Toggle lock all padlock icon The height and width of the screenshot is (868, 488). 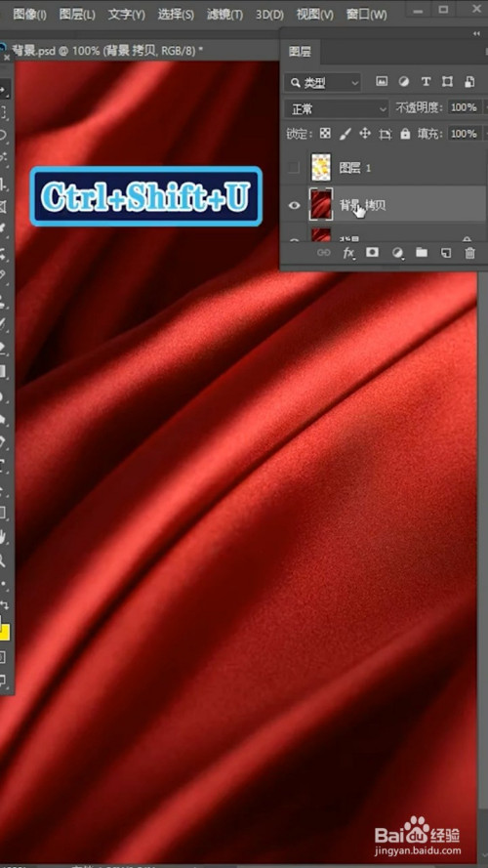tap(406, 134)
